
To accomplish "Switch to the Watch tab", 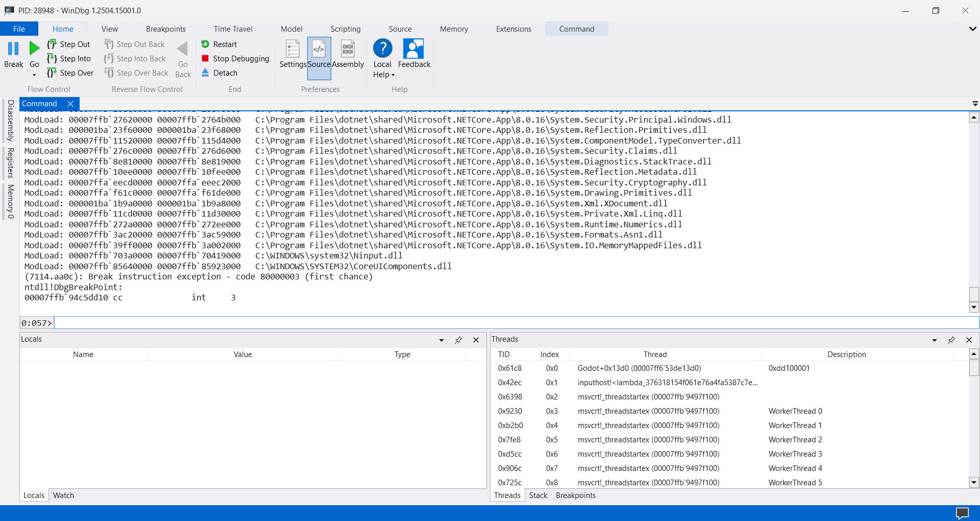I will pyautogui.click(x=63, y=495).
